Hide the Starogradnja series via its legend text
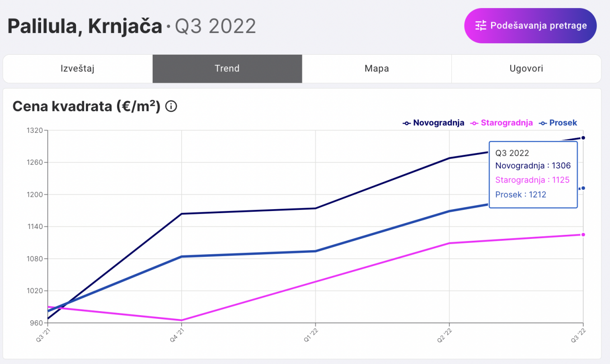The height and width of the screenshot is (364, 610). click(507, 123)
